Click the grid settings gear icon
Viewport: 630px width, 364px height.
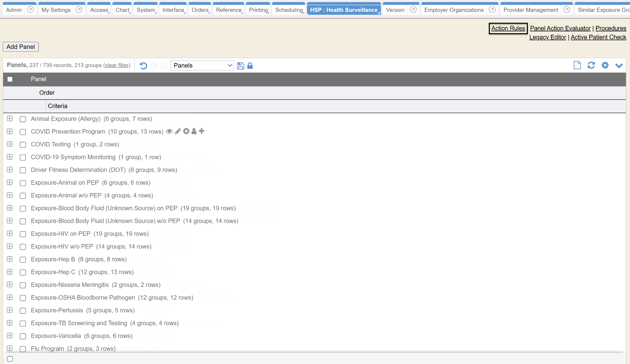click(x=605, y=65)
